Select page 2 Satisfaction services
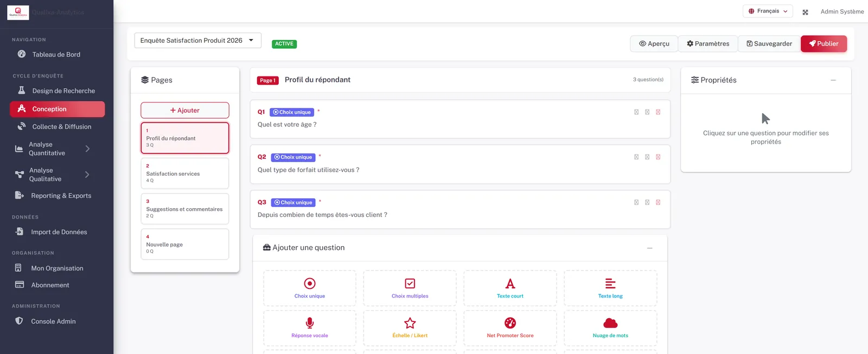The image size is (868, 354). coord(185,173)
